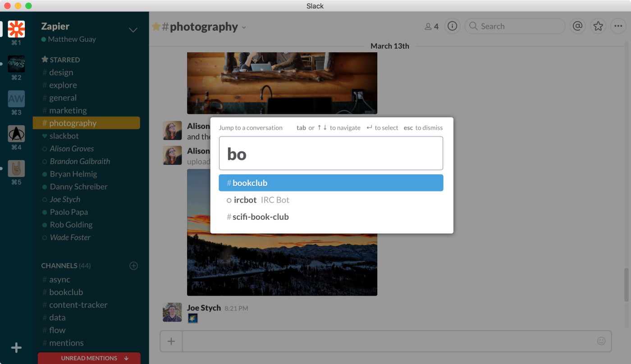This screenshot has width=631, height=364.
Task: Open slackbot direct message
Action: [x=60, y=136]
